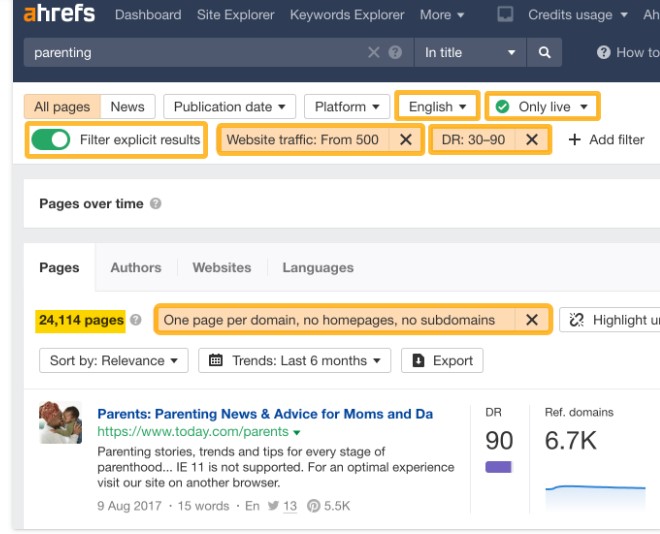This screenshot has height=534, width=660.
Task: Remove the Website traffic filter
Action: [405, 140]
